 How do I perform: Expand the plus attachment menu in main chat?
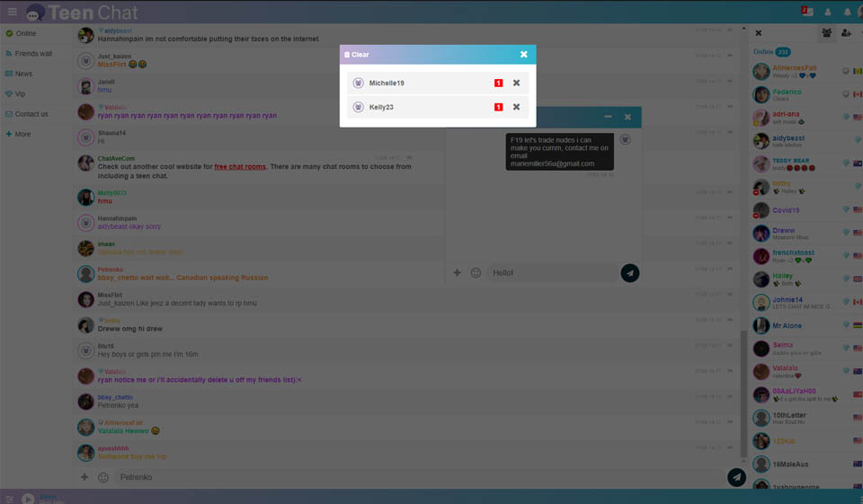click(85, 477)
